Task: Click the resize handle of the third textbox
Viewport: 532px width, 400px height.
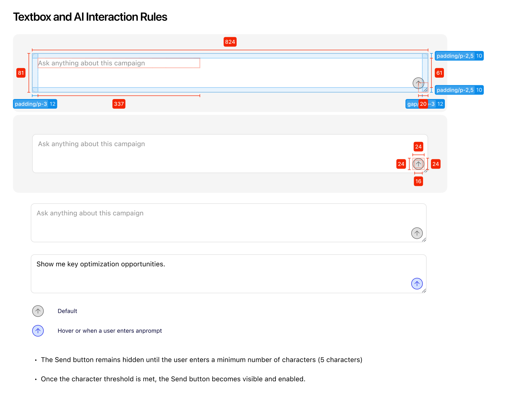Action: click(424, 240)
